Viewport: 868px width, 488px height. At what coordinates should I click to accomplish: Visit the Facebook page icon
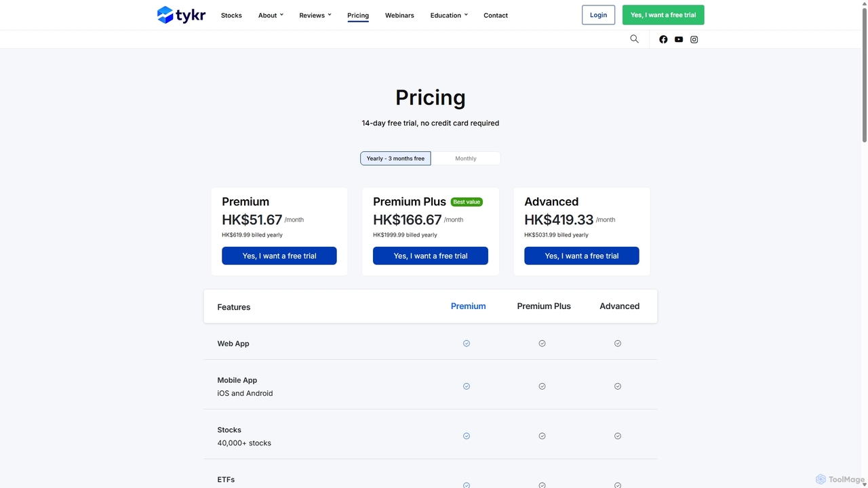tap(663, 39)
